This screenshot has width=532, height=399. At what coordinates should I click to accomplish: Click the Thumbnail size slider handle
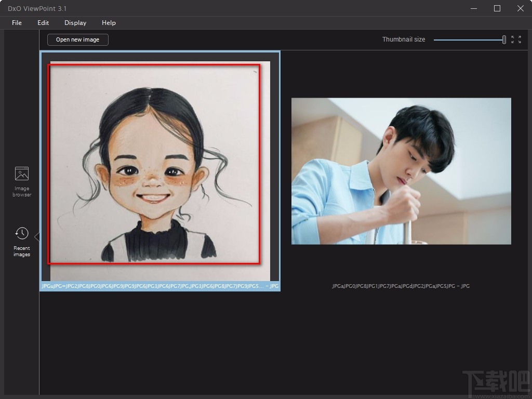[x=503, y=39]
